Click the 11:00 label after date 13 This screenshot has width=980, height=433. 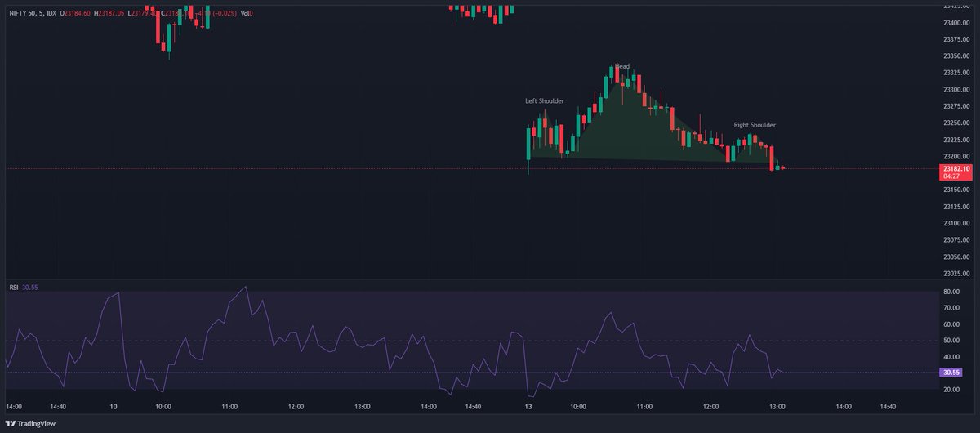[x=645, y=406]
